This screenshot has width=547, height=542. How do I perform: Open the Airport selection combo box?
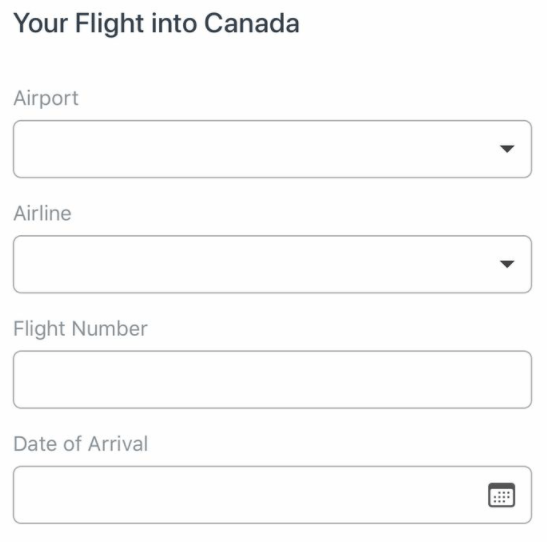[x=272, y=149]
